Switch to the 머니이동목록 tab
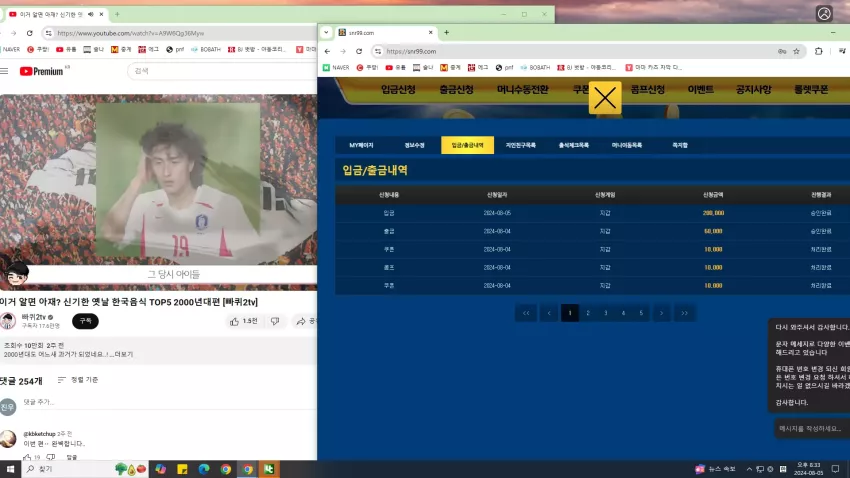Image resolution: width=850 pixels, height=478 pixels. (x=627, y=145)
